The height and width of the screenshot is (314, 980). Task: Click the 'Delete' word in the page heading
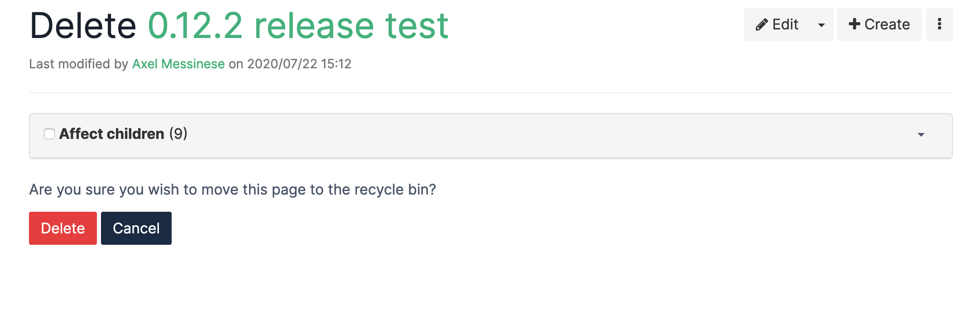[83, 26]
